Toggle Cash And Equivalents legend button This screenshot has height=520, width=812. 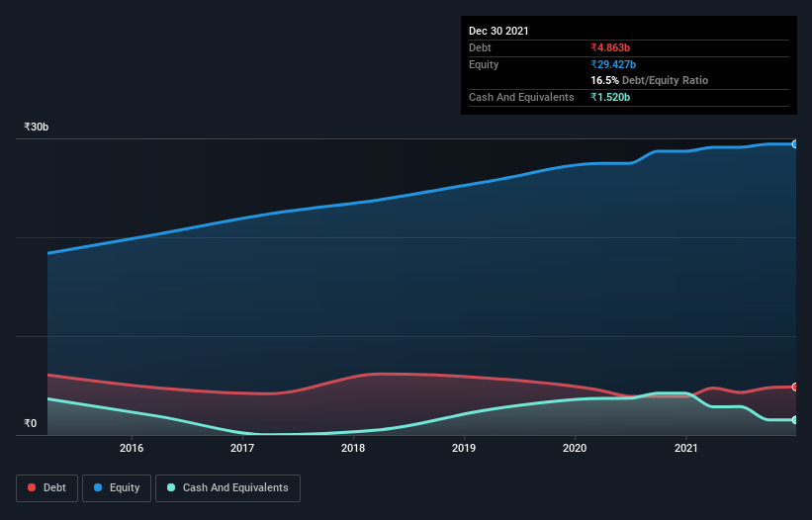coord(227,488)
